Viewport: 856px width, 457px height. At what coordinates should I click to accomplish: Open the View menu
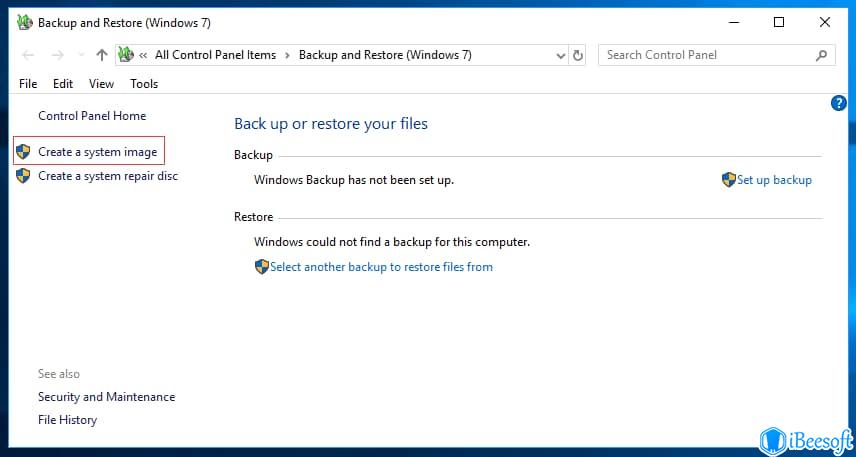102,84
